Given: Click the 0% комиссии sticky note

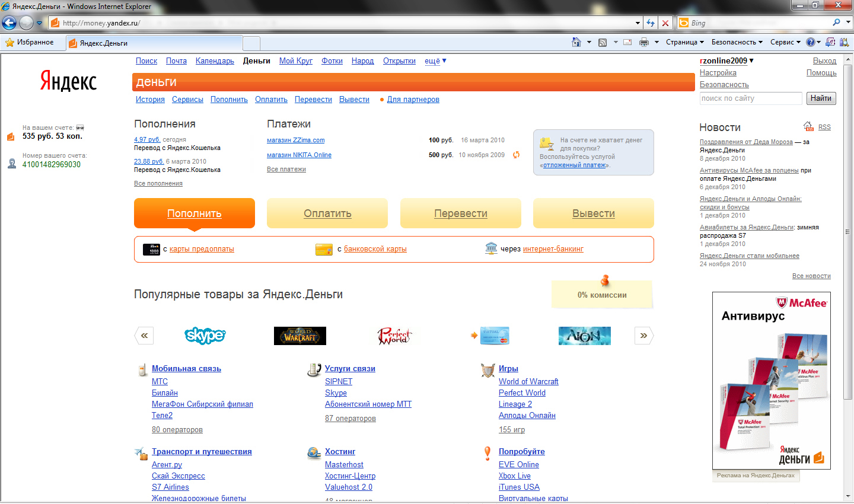Looking at the screenshot, I should coord(602,294).
